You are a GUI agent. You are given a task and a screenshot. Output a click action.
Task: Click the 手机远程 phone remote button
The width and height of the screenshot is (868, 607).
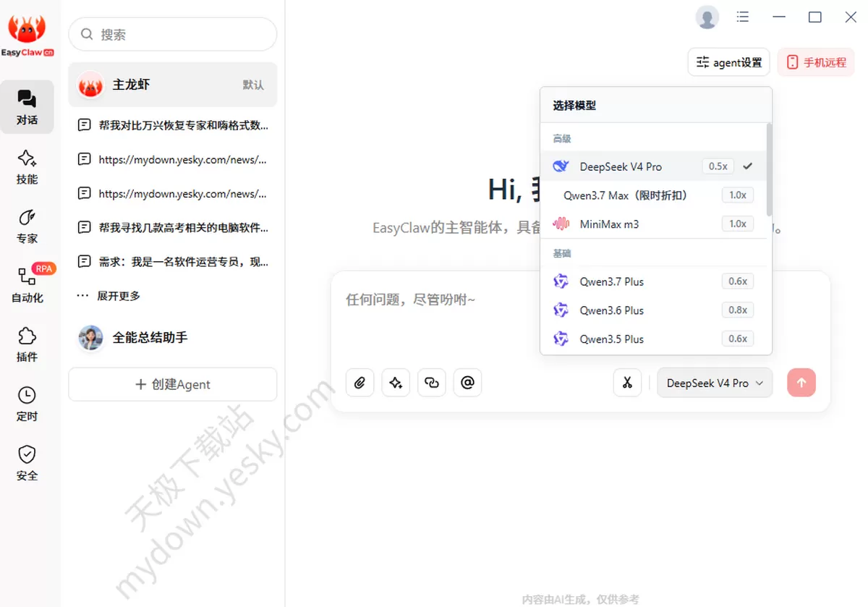[x=816, y=62]
